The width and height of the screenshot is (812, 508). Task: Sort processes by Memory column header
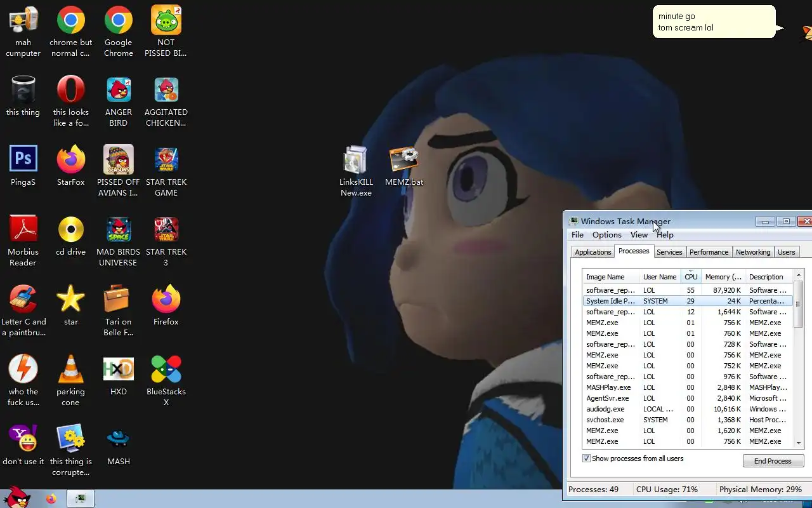723,277
